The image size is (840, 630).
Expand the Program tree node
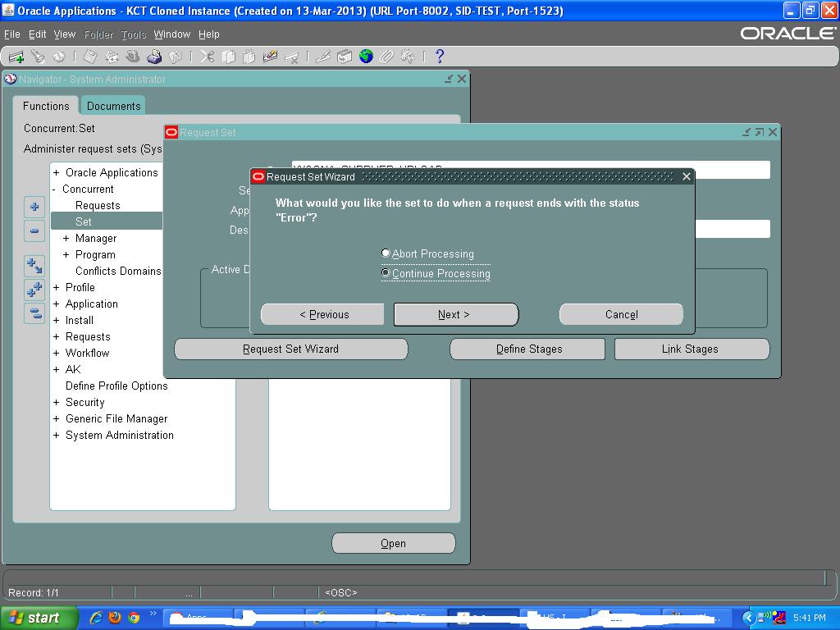[66, 254]
